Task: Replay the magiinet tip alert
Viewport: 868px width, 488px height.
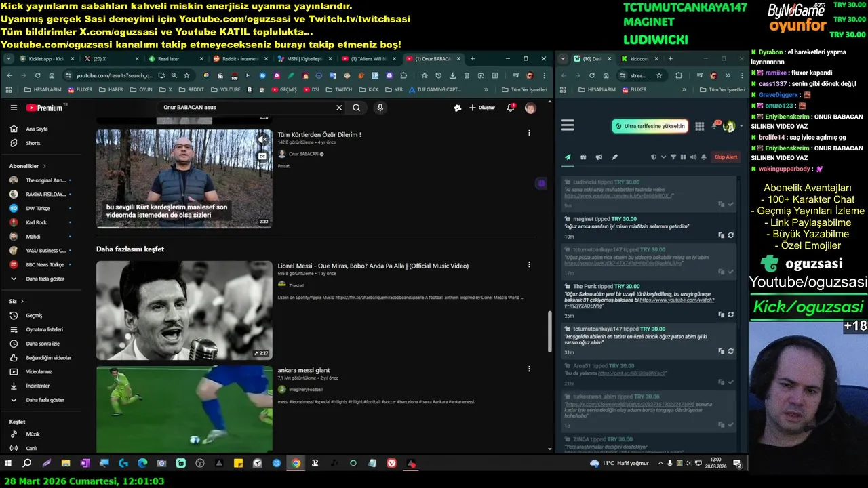Action: coord(730,235)
